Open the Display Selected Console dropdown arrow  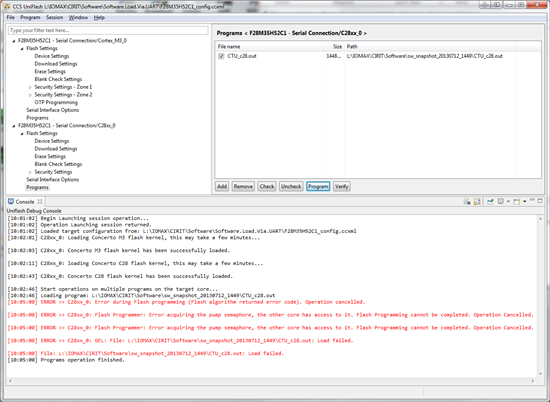508,201
